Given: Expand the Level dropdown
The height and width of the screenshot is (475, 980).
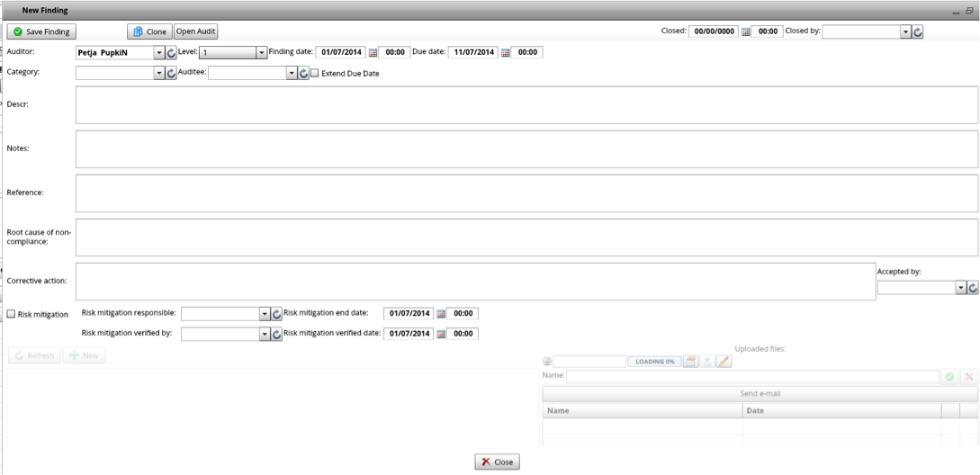Looking at the screenshot, I should click(261, 53).
